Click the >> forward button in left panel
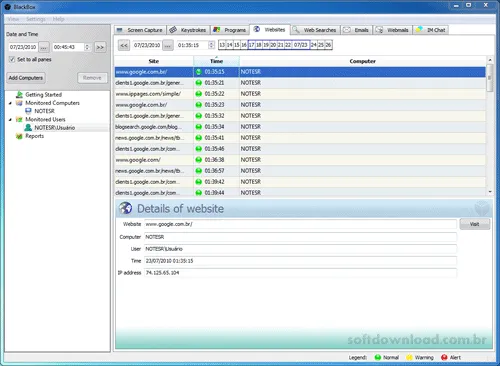The height and width of the screenshot is (366, 500). click(x=100, y=47)
